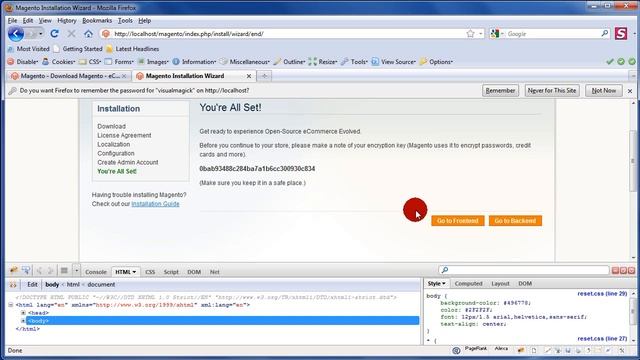
Task: Close the password notification bar X
Action: (630, 91)
